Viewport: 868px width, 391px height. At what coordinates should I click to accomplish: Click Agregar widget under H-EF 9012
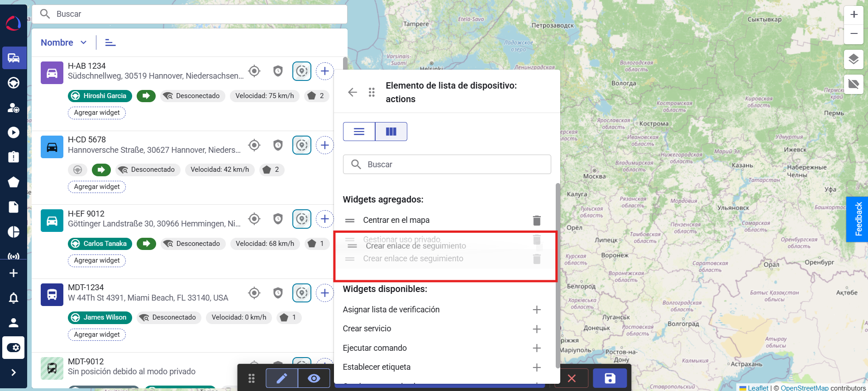click(x=97, y=260)
